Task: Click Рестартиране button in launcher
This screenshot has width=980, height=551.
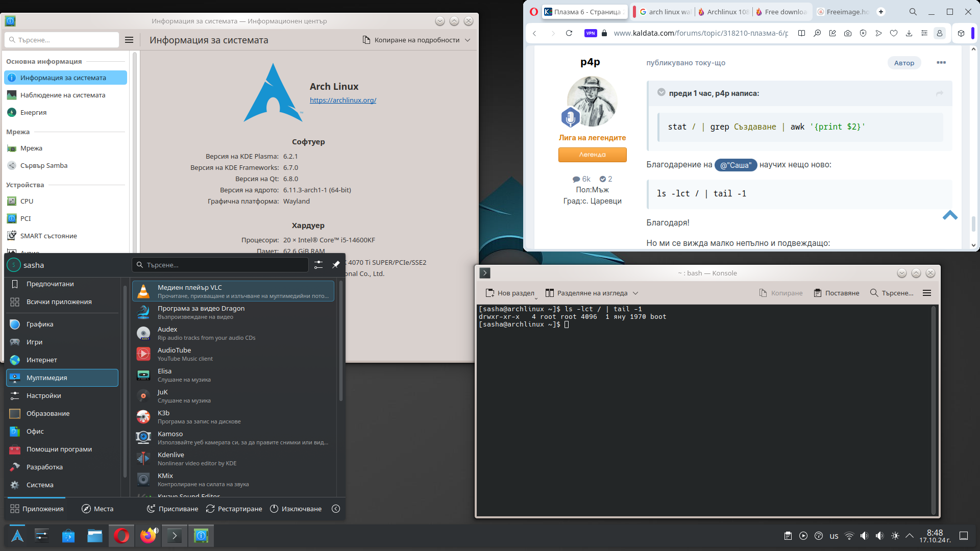Action: coord(234,509)
